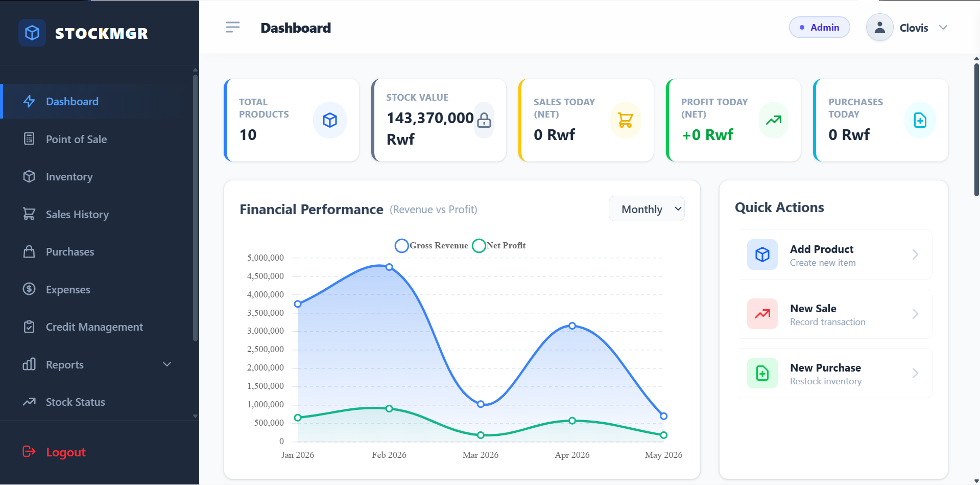Open Dashboard in the sidebar
The height and width of the screenshot is (485, 980).
[97, 101]
